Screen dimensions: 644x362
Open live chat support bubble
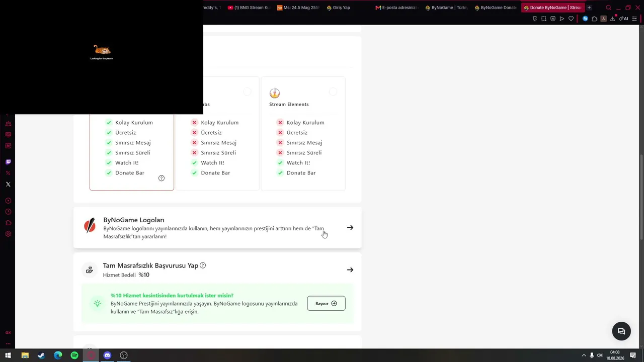(621, 331)
